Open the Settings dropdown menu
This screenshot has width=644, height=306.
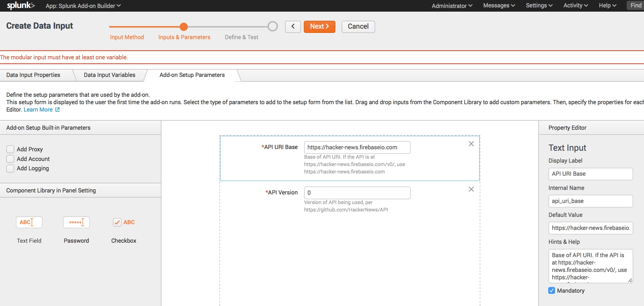click(x=539, y=6)
